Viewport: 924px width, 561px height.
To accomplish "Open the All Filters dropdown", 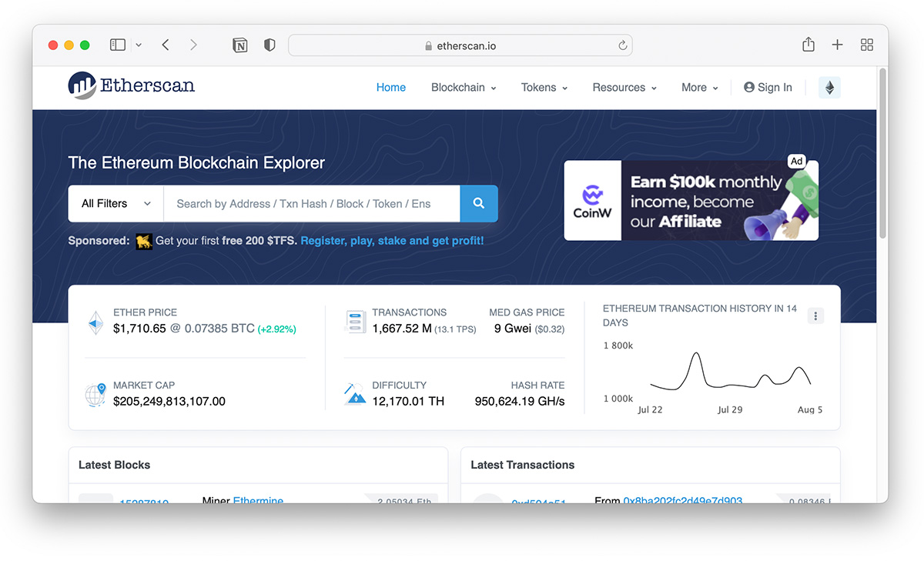I will pos(114,203).
